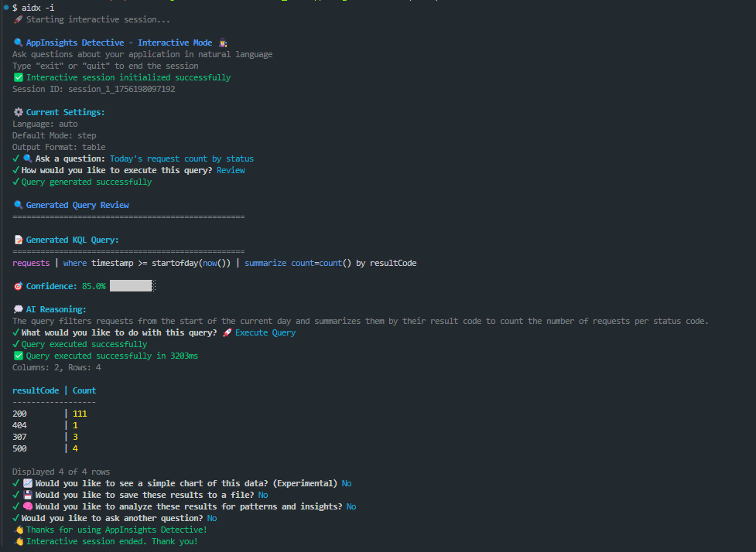Click the memo icon beside Generated KQL Query
The image size is (756, 552).
coord(19,240)
